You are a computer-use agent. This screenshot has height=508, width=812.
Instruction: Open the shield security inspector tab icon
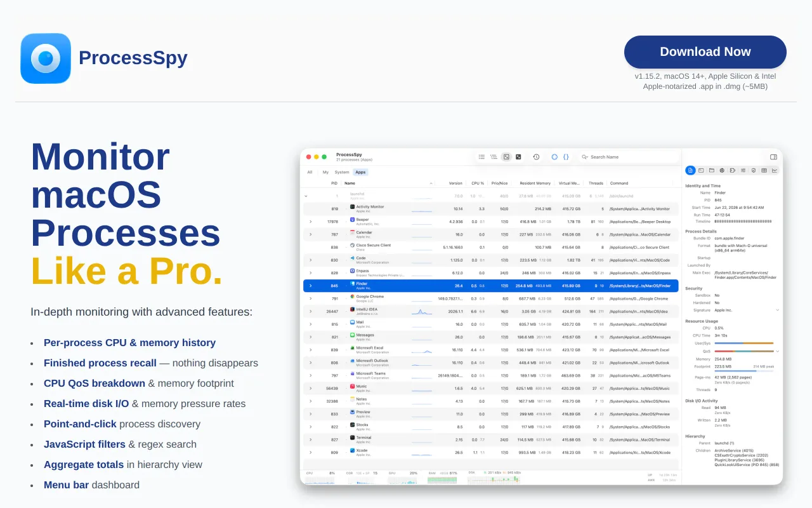click(753, 170)
